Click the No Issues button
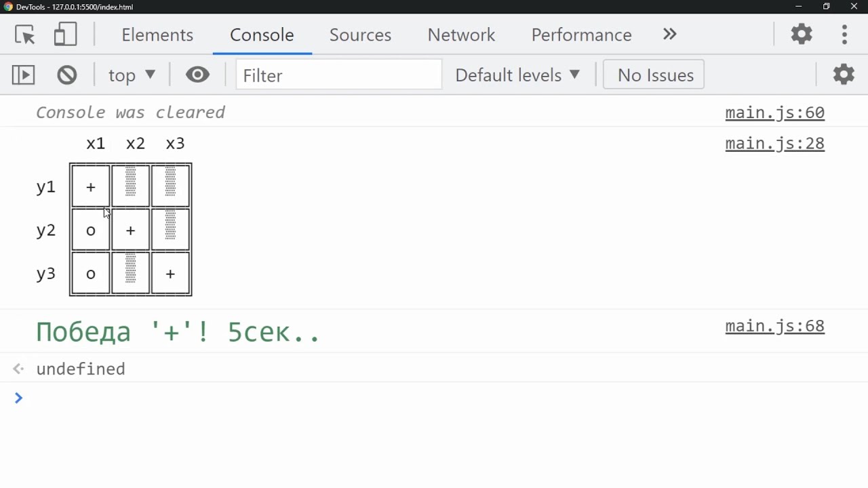 pyautogui.click(x=654, y=75)
